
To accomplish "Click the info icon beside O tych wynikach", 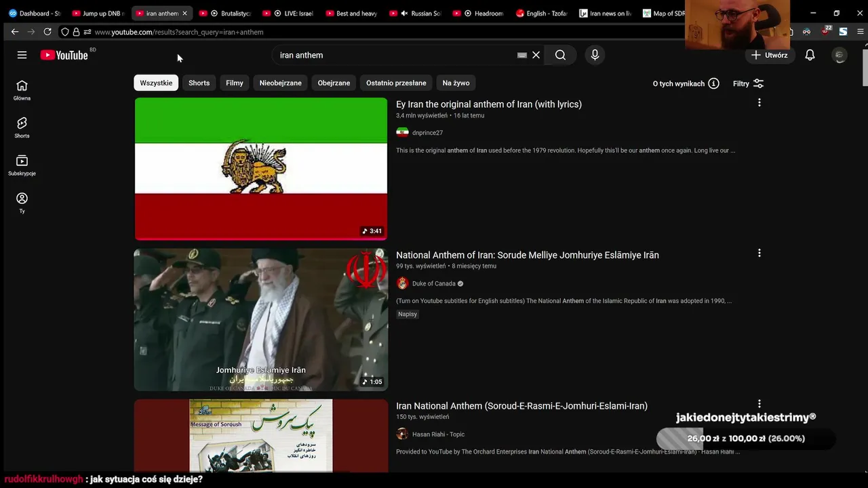I will coord(713,83).
